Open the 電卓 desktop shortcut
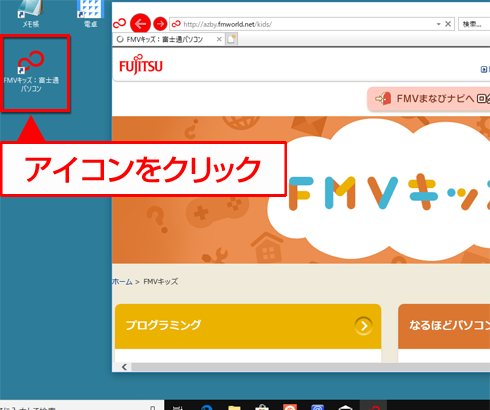Viewport: 490px width, 410px height. click(90, 13)
